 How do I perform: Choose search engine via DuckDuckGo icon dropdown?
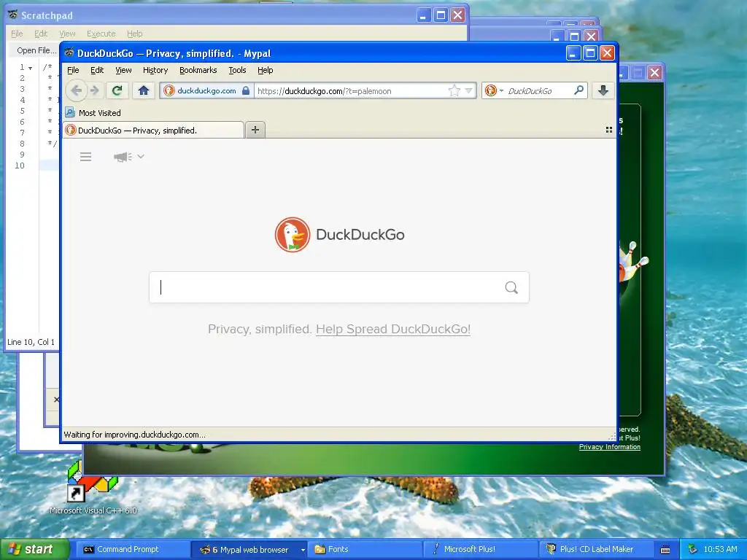[x=494, y=90]
